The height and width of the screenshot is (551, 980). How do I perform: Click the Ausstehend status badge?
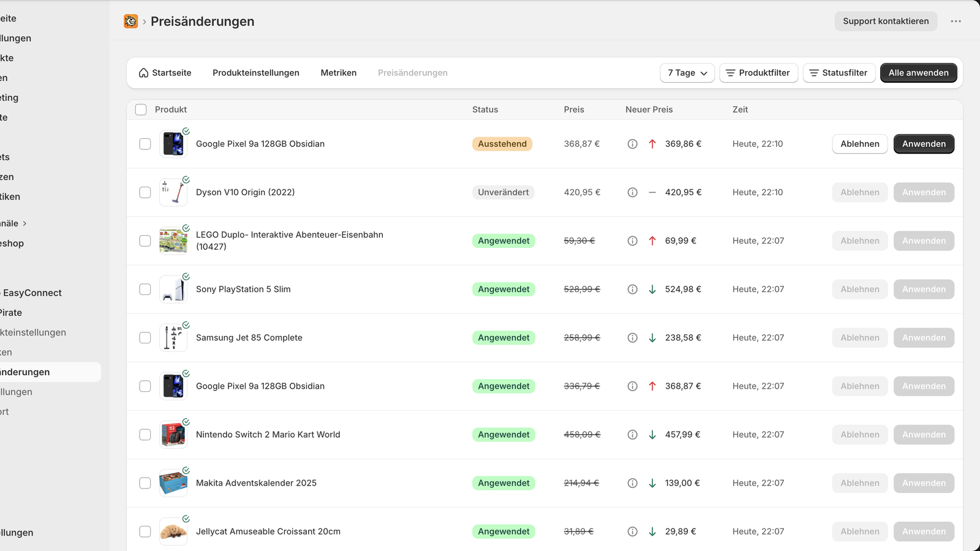coord(502,144)
